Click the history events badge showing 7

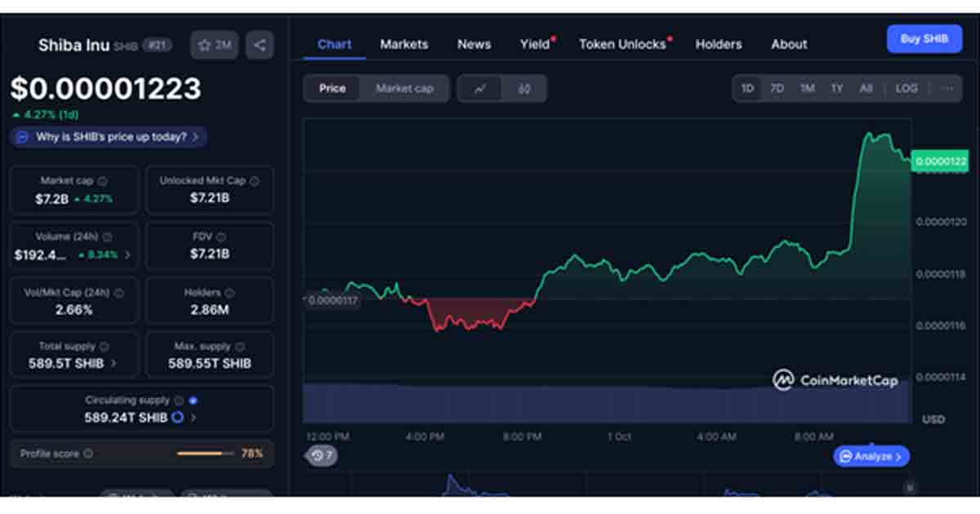pos(322,456)
